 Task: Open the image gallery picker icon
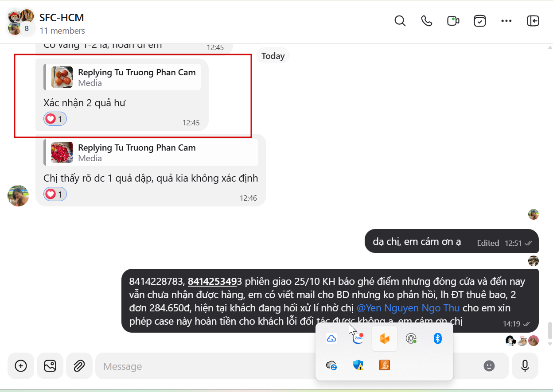50,366
